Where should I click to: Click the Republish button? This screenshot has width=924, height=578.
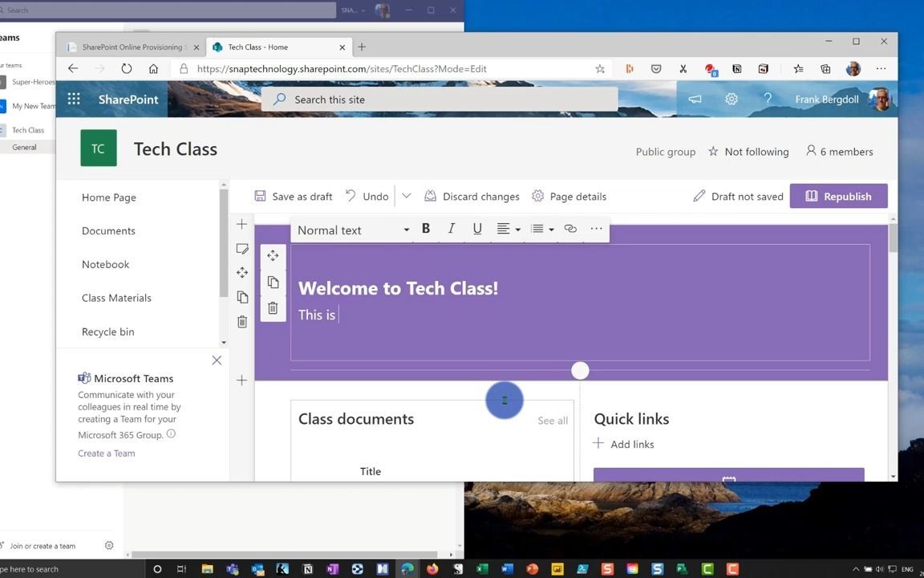tap(838, 197)
